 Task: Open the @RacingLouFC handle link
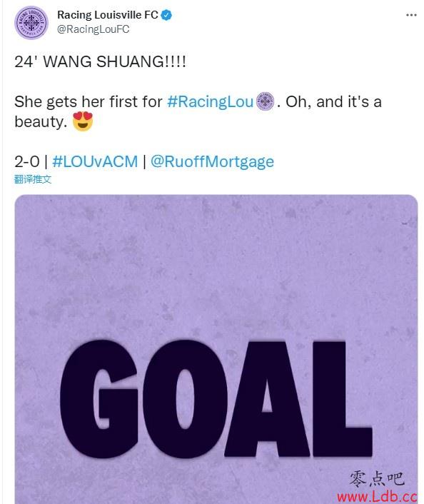coord(94,29)
